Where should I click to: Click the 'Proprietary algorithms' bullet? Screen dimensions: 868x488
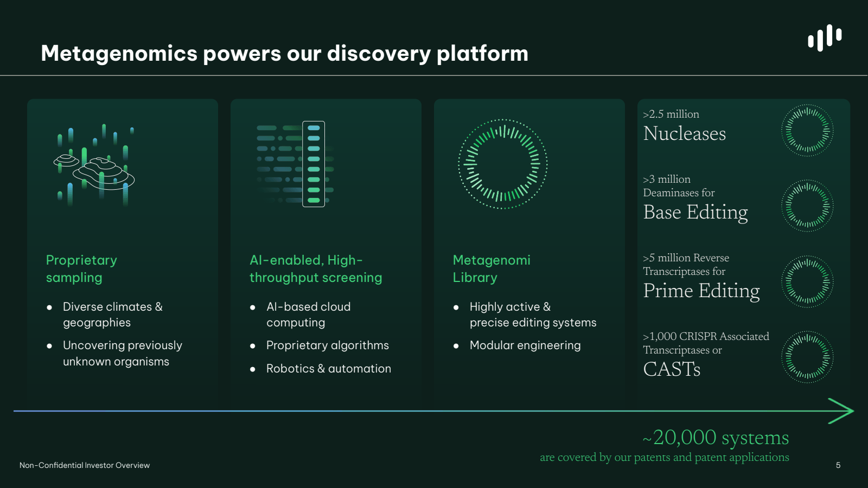[x=328, y=345]
